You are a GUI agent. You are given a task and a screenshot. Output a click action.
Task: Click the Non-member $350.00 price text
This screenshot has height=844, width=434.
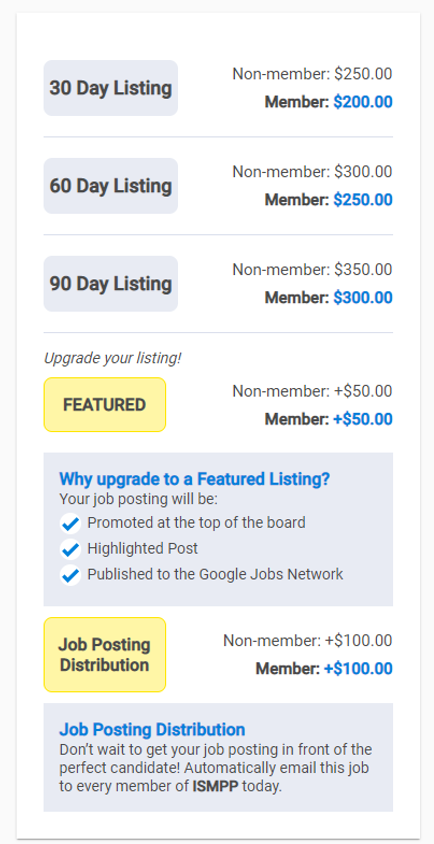coord(312,269)
